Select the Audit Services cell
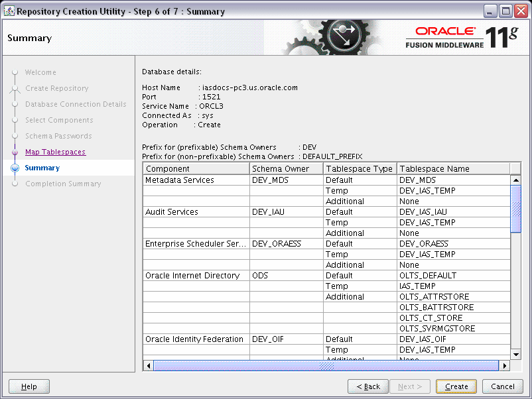The height and width of the screenshot is (399, 532). click(196, 212)
